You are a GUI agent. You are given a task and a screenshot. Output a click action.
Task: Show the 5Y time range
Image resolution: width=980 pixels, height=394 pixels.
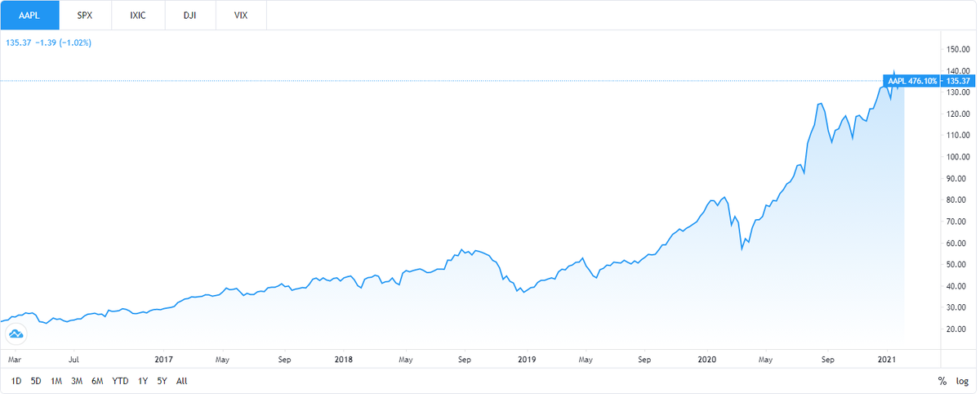tap(163, 381)
